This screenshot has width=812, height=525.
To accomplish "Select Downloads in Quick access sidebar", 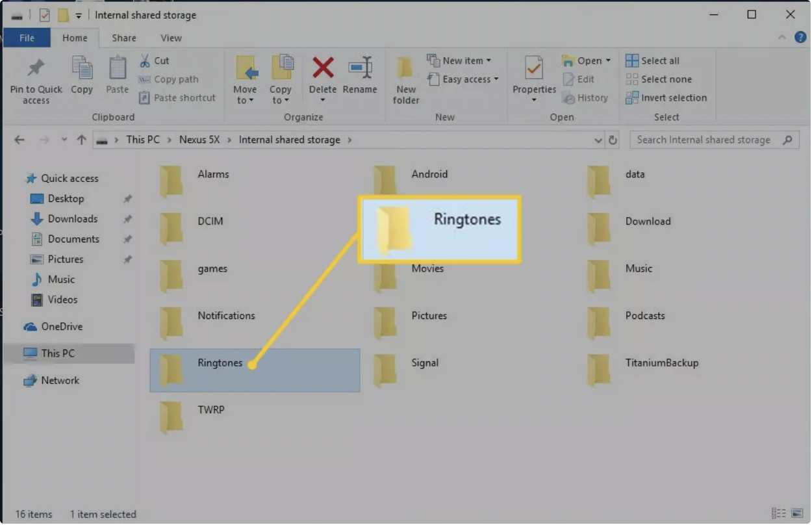I will click(x=72, y=219).
